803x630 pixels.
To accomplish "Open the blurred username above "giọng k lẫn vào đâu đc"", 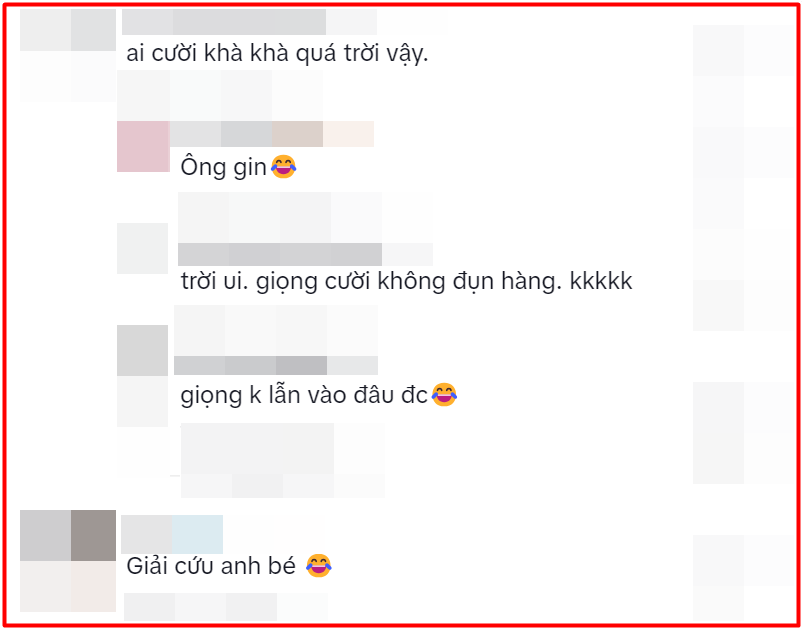I will 276,365.
